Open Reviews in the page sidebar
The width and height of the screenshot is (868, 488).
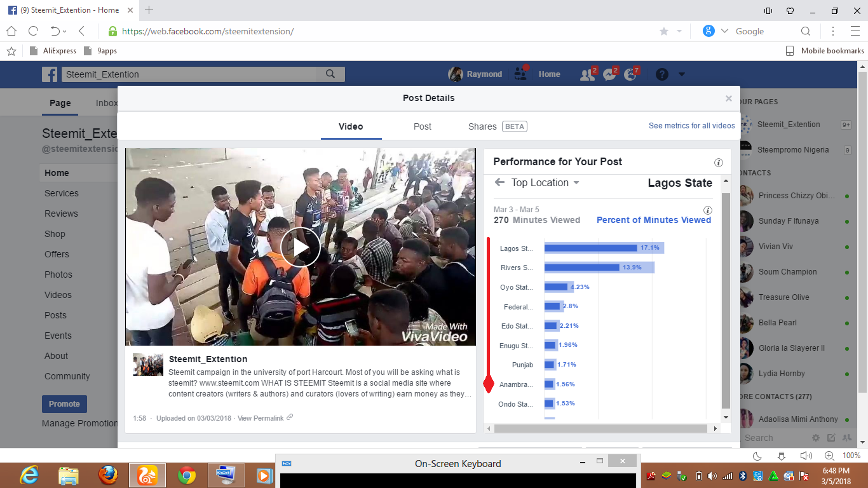pos(61,213)
